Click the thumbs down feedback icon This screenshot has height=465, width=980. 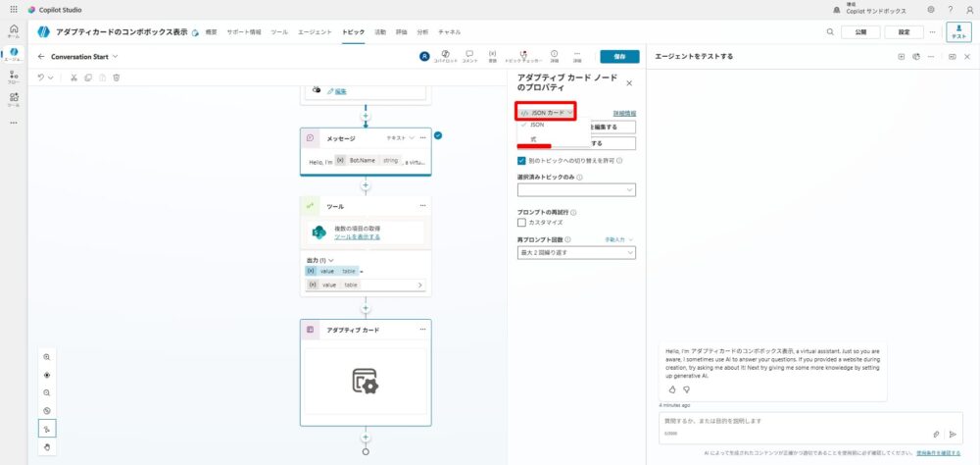[686, 389]
